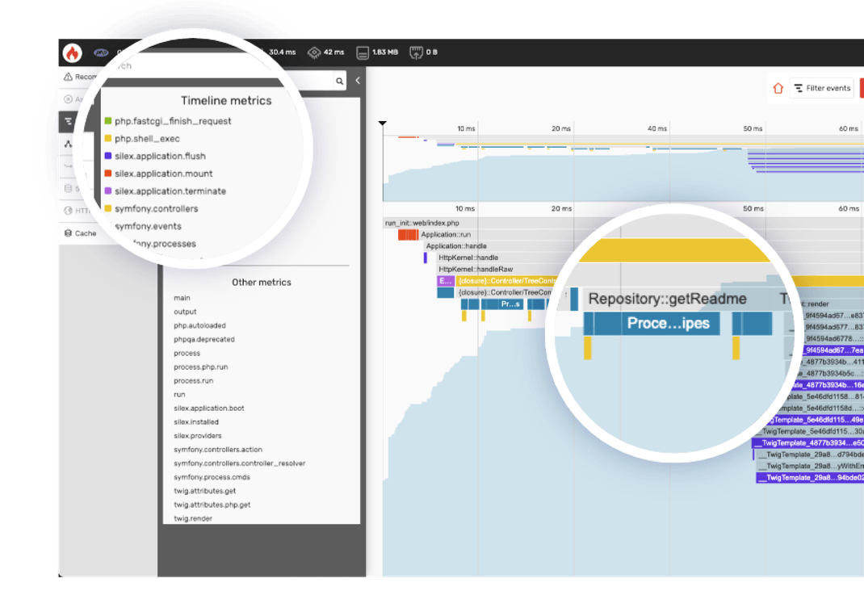864x616 pixels.
Task: Select the network usage icon
Action: coord(416,52)
